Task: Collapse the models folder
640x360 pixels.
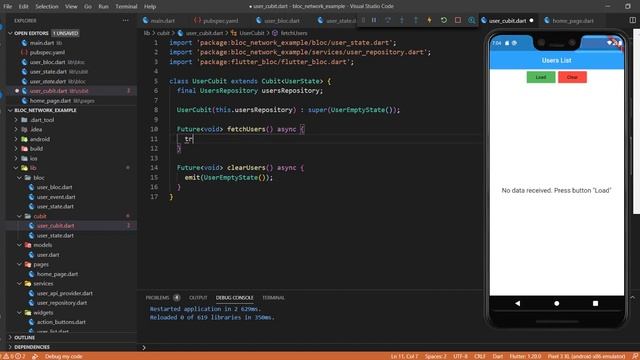Action: (x=19, y=245)
